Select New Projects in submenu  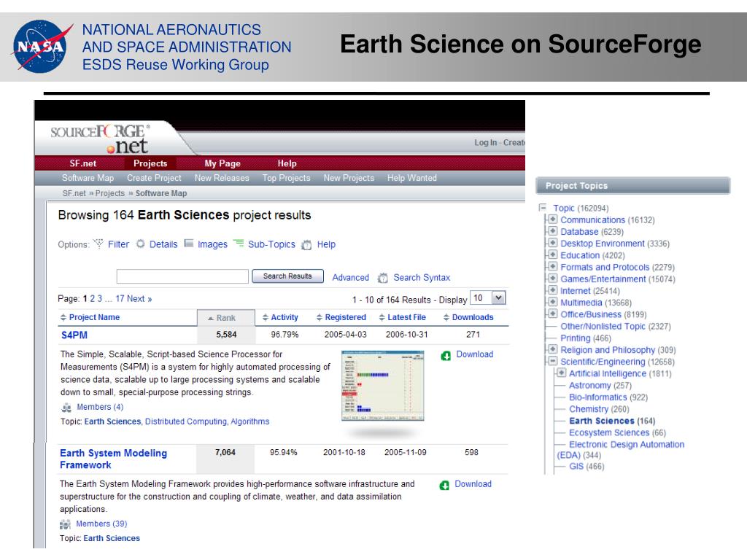pyautogui.click(x=349, y=178)
